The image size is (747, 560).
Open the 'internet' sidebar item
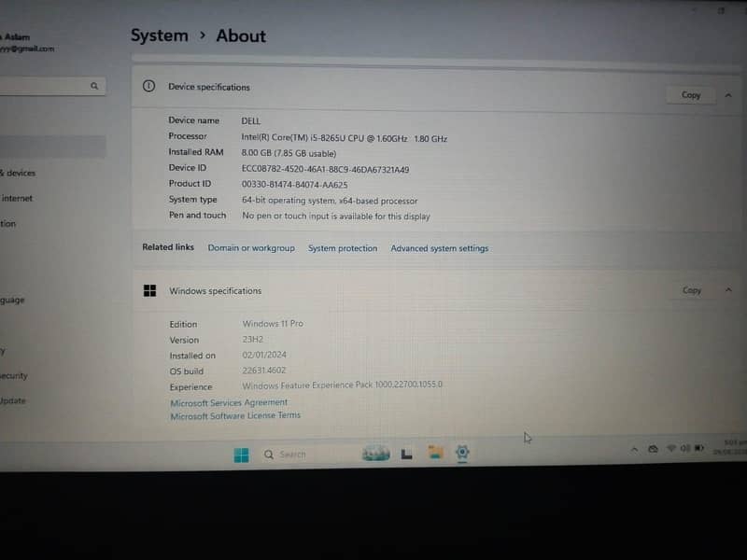17,198
